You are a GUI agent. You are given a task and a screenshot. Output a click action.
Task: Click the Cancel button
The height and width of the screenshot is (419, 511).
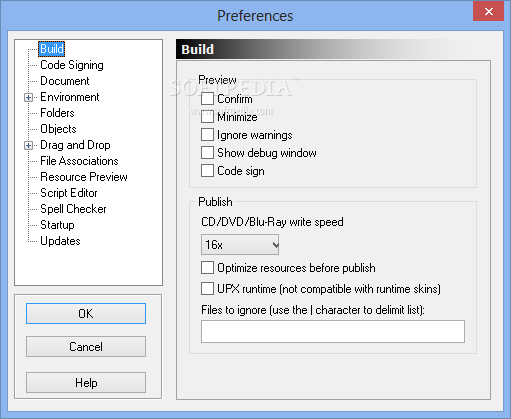point(86,347)
